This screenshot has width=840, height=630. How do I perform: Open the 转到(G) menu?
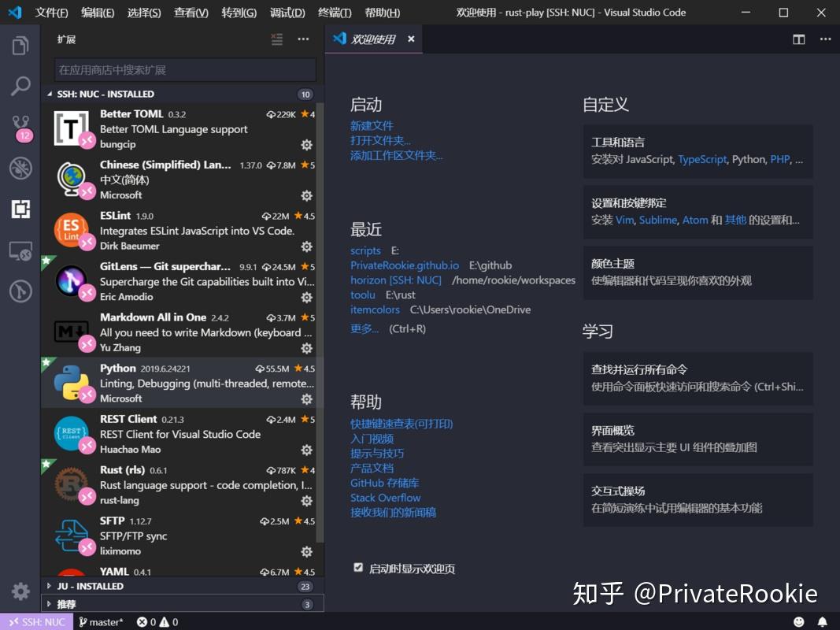coord(239,13)
